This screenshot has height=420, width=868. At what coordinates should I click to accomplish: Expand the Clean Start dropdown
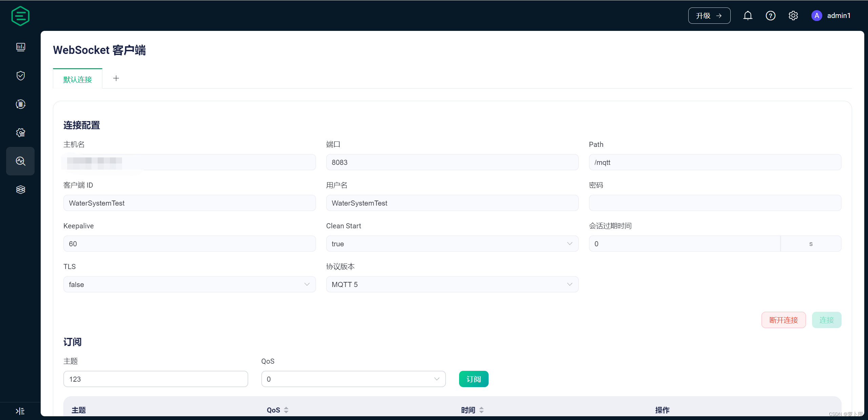(452, 244)
